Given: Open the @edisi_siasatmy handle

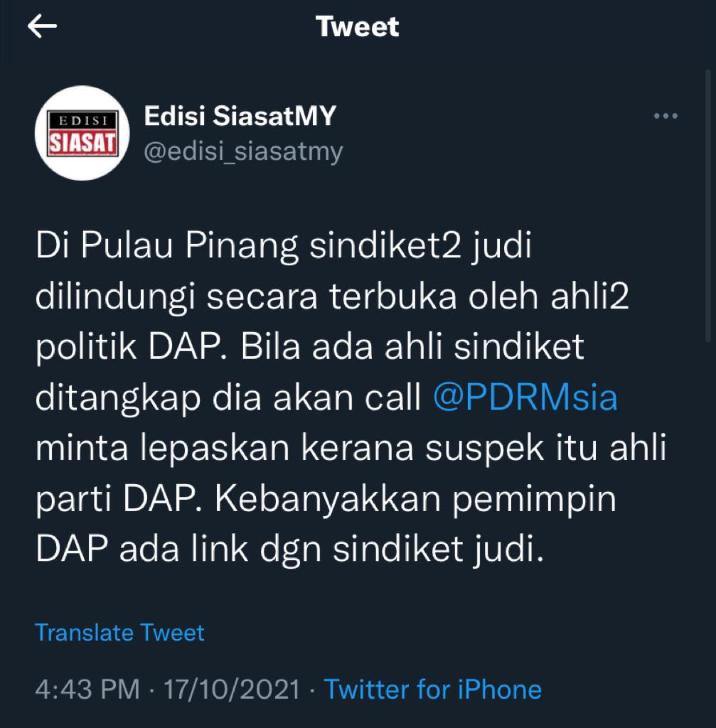Looking at the screenshot, I should tap(243, 151).
